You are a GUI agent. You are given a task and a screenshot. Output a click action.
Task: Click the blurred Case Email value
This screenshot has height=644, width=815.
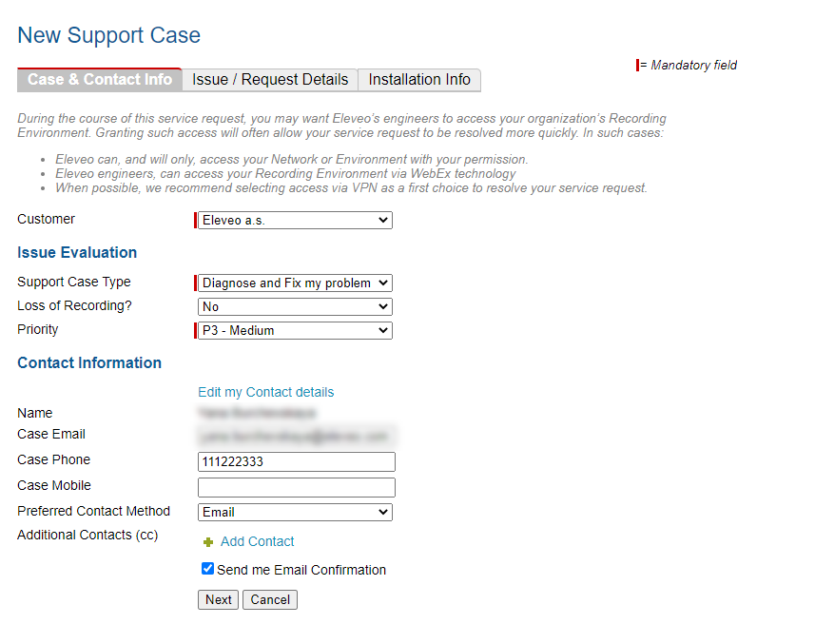tap(295, 436)
